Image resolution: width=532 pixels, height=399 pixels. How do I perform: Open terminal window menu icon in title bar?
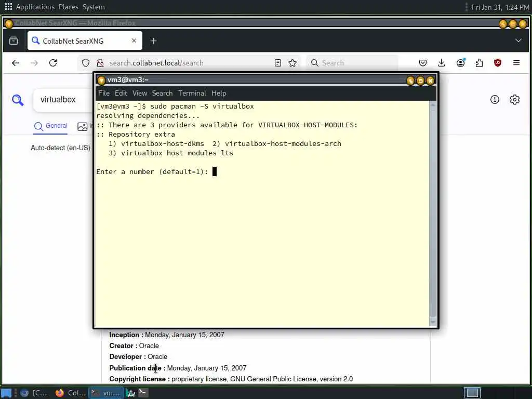click(101, 81)
